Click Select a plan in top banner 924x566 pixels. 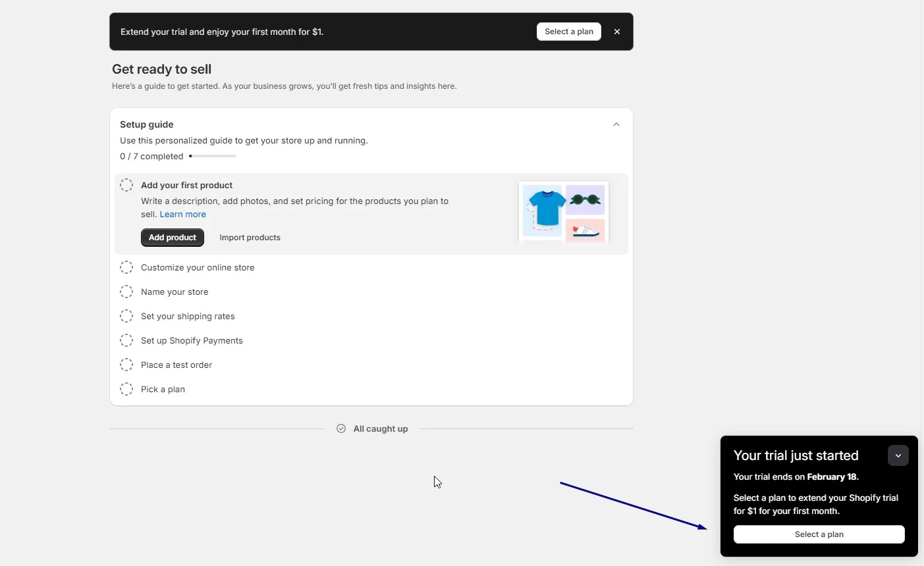coord(568,32)
